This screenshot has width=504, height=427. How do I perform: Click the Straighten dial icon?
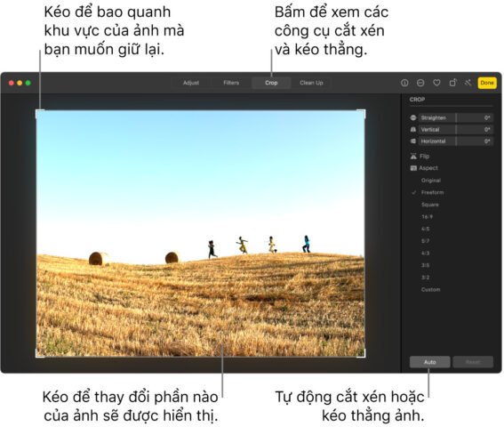[413, 117]
